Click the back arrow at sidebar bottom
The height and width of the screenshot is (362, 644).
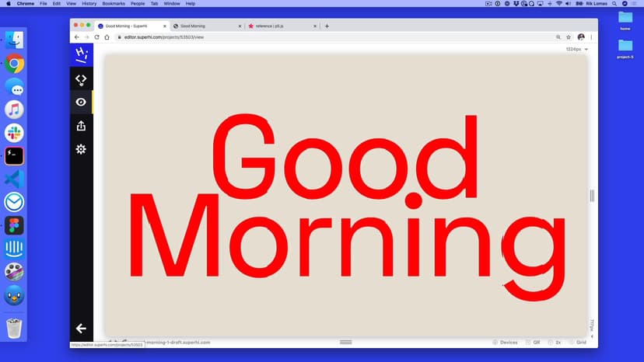(81, 329)
